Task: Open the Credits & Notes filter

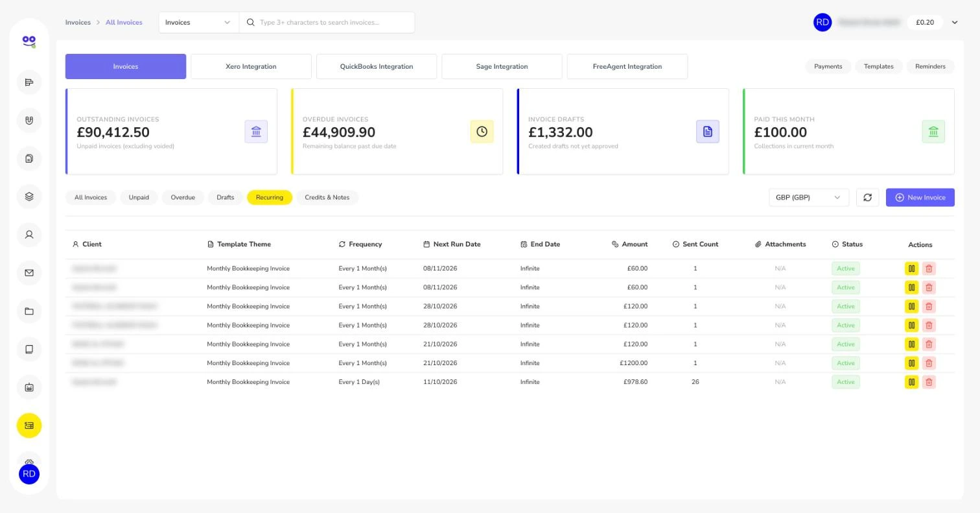Action: pos(327,198)
